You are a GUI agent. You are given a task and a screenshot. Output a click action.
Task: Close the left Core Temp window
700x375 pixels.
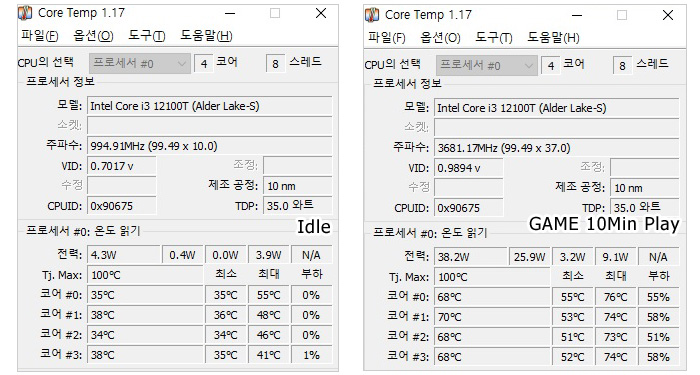pos(321,13)
